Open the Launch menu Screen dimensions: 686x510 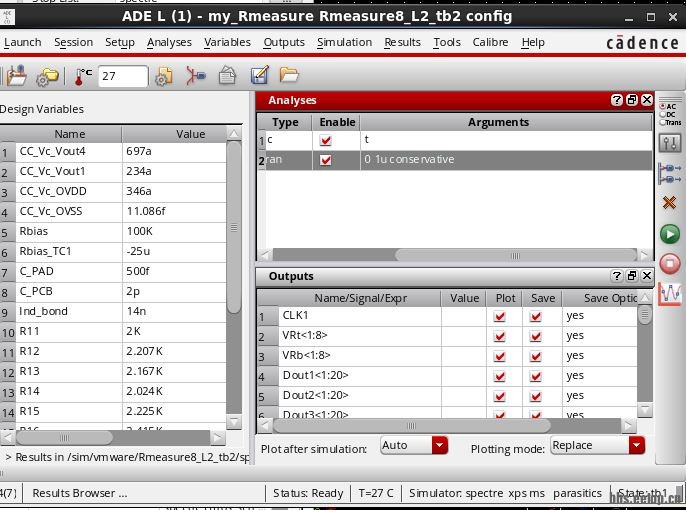point(23,42)
